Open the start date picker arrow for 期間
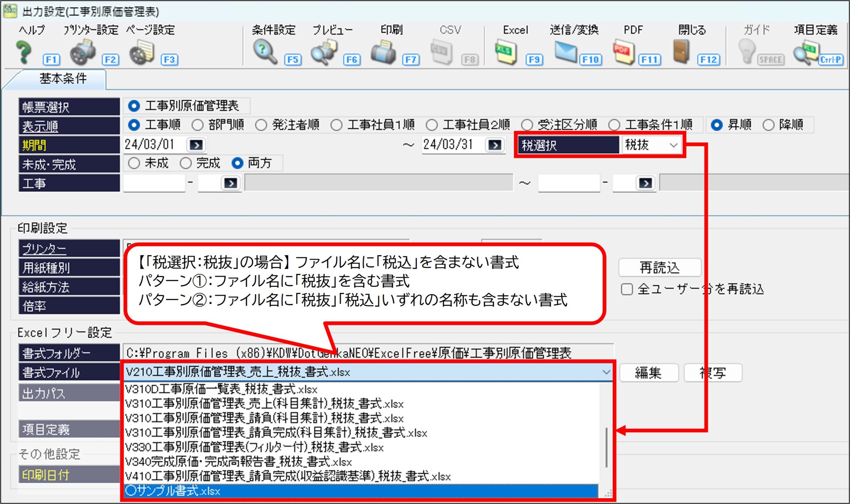850x504 pixels. tap(196, 145)
